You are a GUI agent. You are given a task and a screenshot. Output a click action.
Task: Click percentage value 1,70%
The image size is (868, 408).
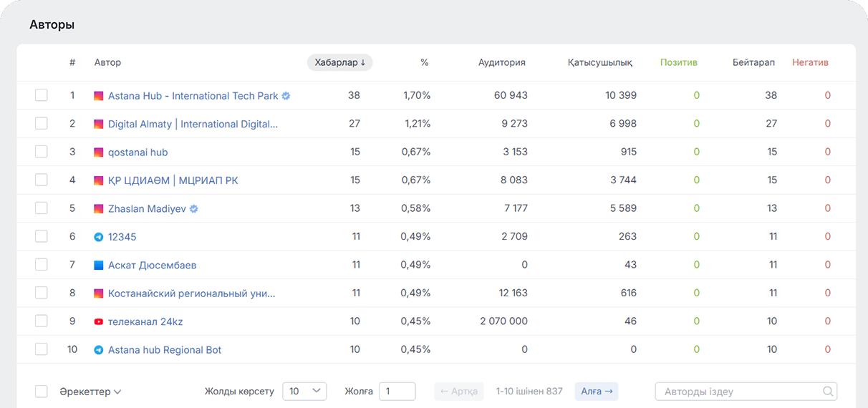(x=417, y=95)
